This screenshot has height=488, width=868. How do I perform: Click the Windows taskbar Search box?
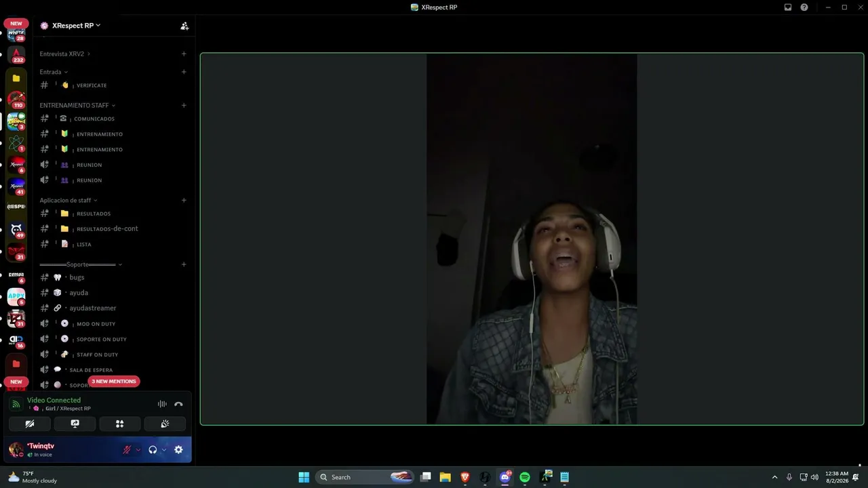(x=366, y=477)
